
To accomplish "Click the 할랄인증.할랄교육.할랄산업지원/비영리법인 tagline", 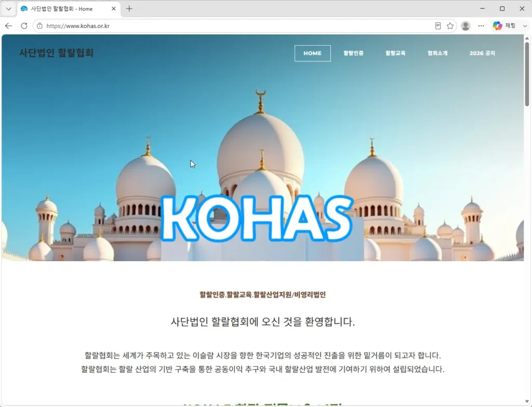I will [x=262, y=294].
